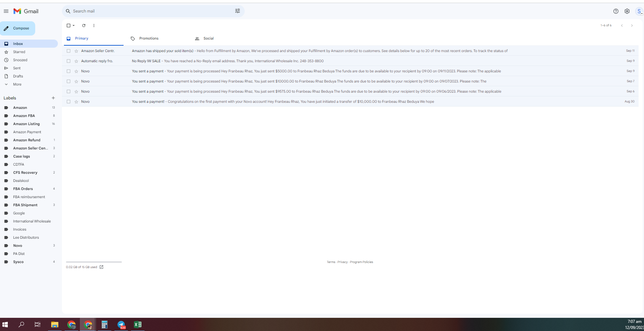The width and height of the screenshot is (644, 331).
Task: Expand the More section in sidebar
Action: point(17,84)
